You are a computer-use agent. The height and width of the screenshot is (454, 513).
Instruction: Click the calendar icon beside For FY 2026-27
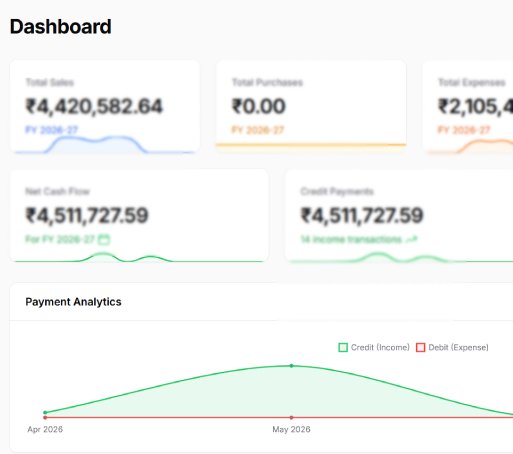pos(104,239)
